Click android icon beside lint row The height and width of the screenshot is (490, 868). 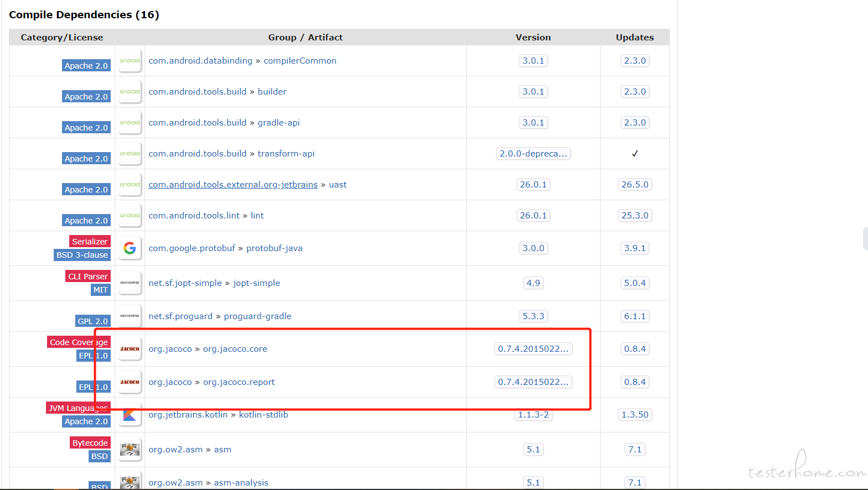(130, 216)
